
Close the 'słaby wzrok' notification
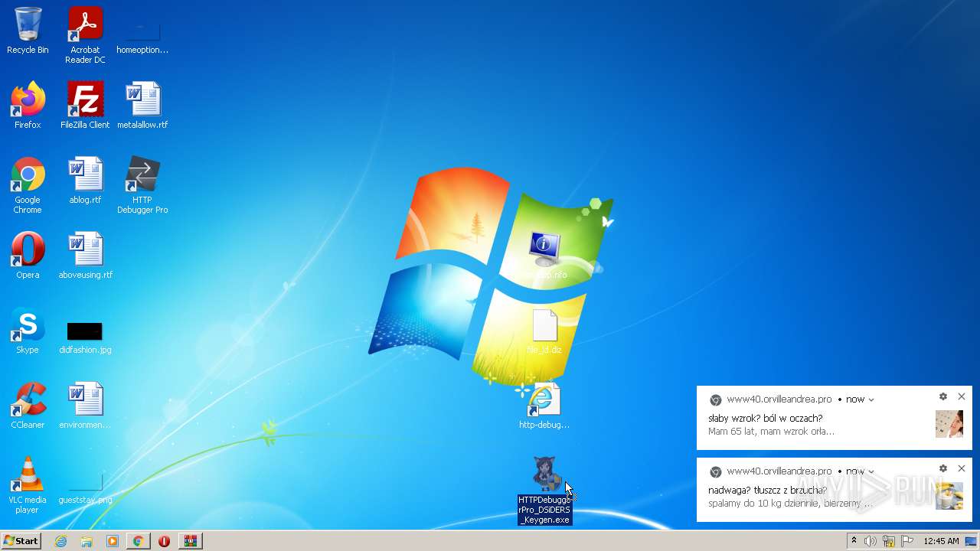click(962, 396)
